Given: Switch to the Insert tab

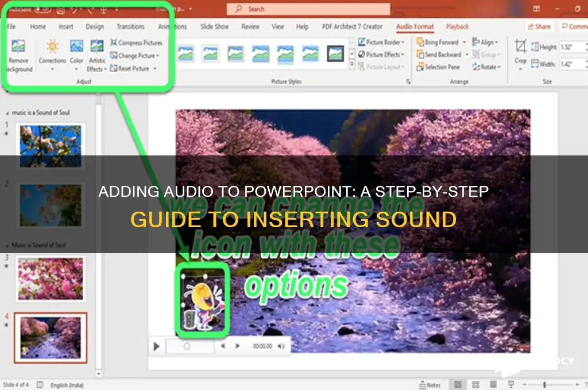Looking at the screenshot, I should click(x=65, y=26).
